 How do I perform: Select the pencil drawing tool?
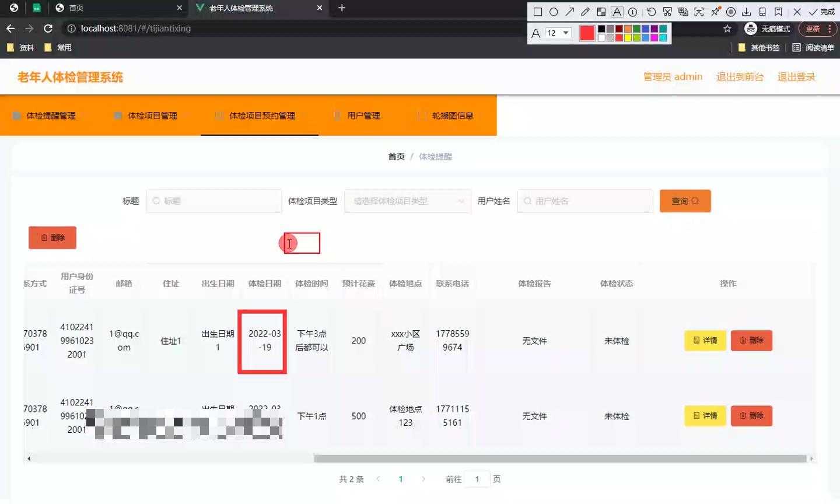[585, 12]
